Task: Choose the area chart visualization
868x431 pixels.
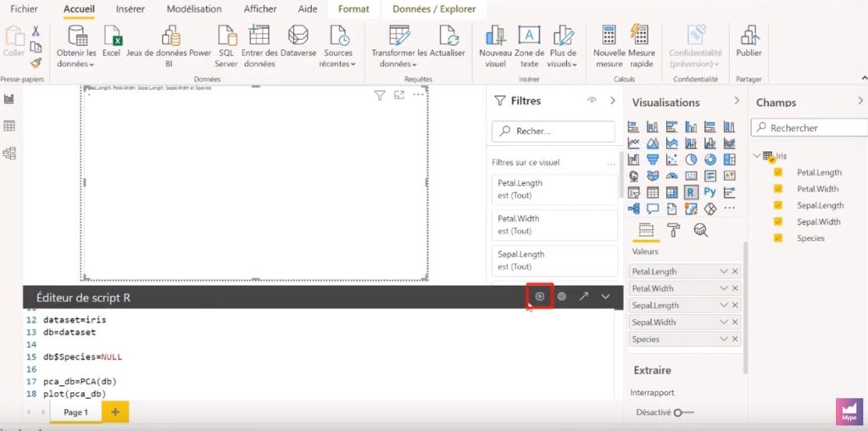Action: pos(653,143)
